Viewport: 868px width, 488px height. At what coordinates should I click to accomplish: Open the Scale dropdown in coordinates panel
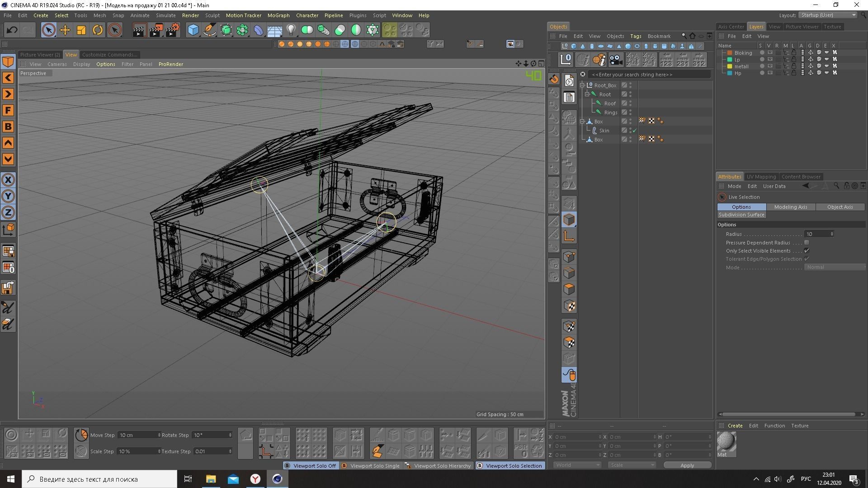[x=632, y=465]
